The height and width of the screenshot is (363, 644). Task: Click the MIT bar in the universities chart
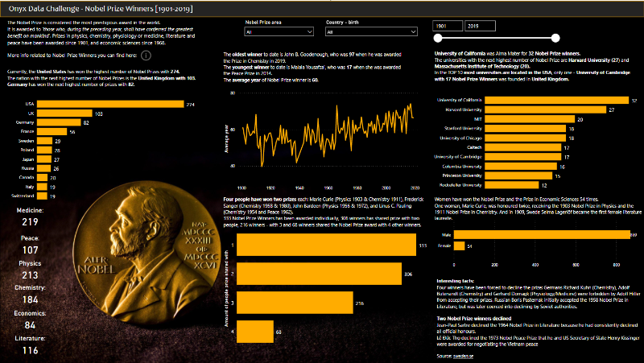pyautogui.click(x=527, y=118)
